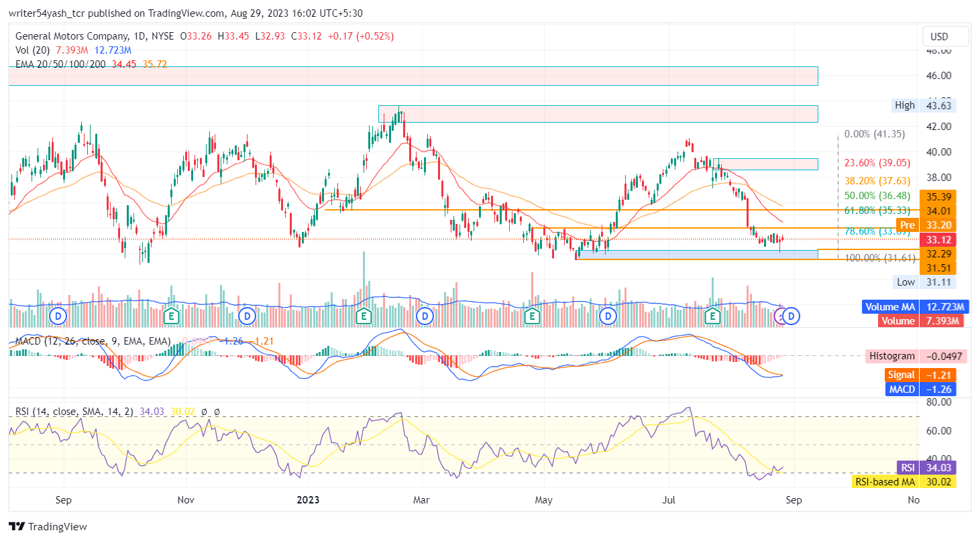Select the top pink resistance zone near 46.00
The height and width of the screenshot is (541, 980).
pos(413,76)
